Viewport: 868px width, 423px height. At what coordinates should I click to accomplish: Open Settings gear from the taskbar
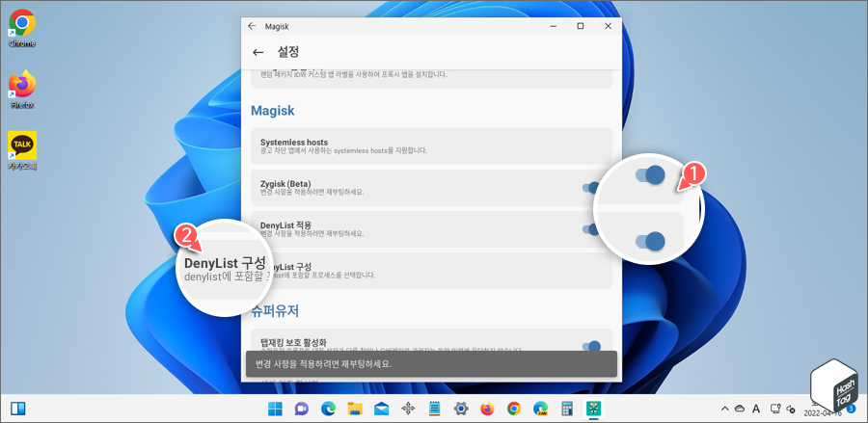pyautogui.click(x=461, y=409)
